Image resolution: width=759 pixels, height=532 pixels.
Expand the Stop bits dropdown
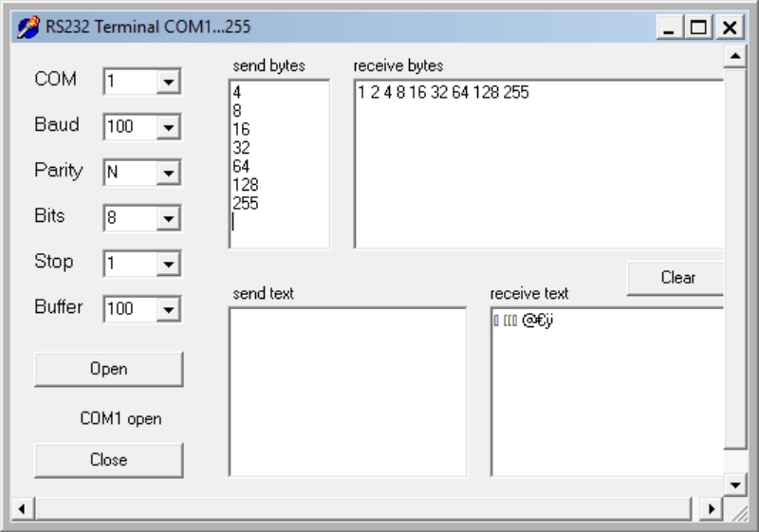point(169,264)
